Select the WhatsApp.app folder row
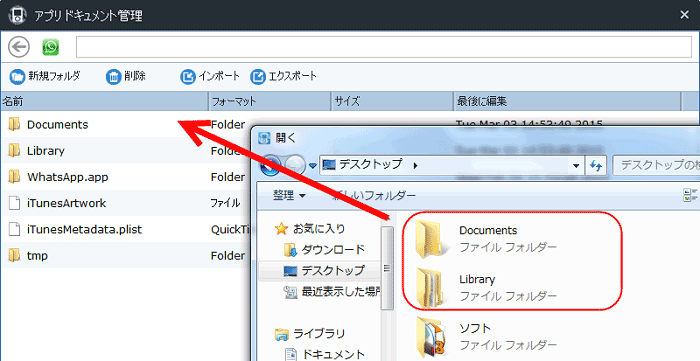Image resolution: width=700 pixels, height=361 pixels. [125, 177]
